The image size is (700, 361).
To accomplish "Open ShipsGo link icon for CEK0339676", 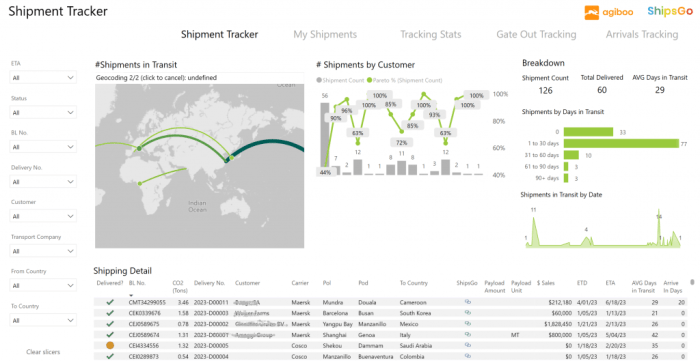I will [x=468, y=313].
